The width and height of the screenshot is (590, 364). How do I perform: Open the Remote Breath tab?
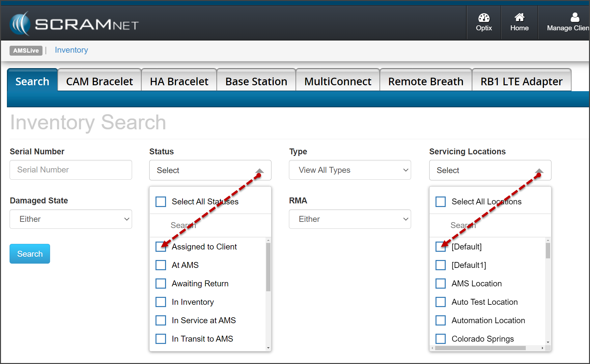coord(426,81)
